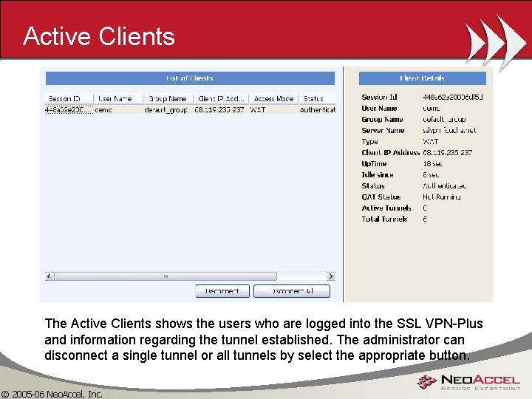532x399 pixels.
Task: Select the default_group cell in client list
Action: (x=166, y=110)
